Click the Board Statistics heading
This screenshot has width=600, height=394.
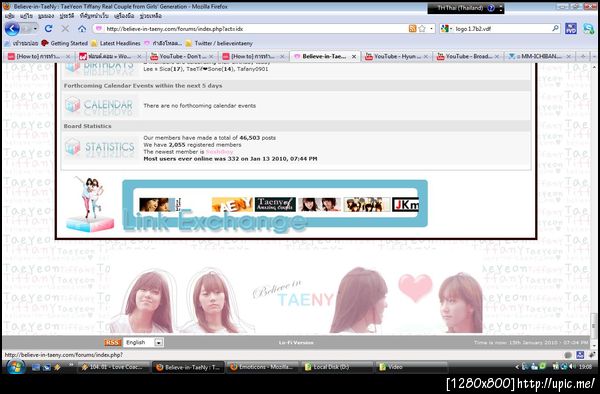[88, 126]
